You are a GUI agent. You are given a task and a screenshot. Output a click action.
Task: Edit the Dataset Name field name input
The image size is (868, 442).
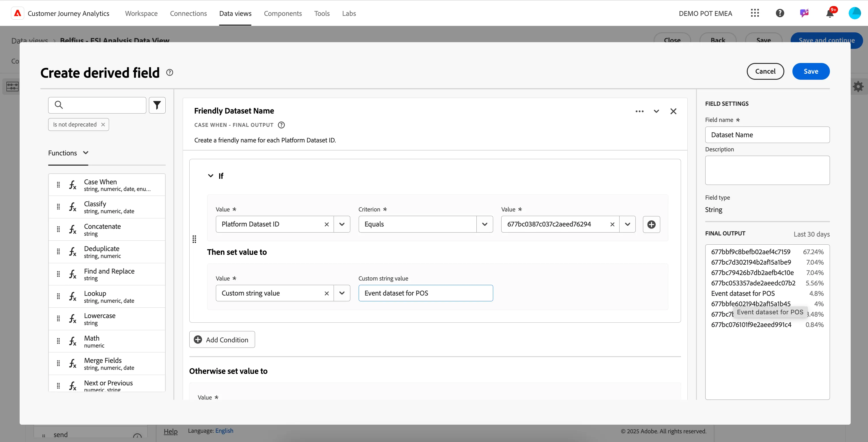[767, 135]
